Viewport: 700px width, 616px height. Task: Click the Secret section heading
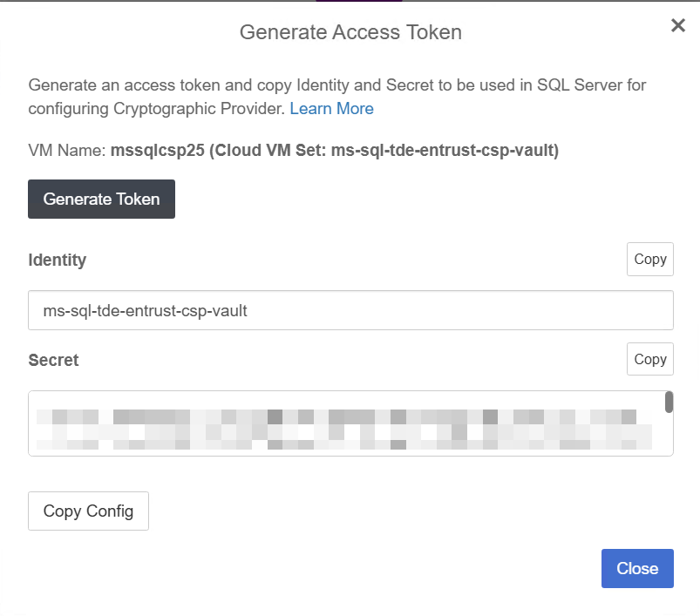coord(53,359)
